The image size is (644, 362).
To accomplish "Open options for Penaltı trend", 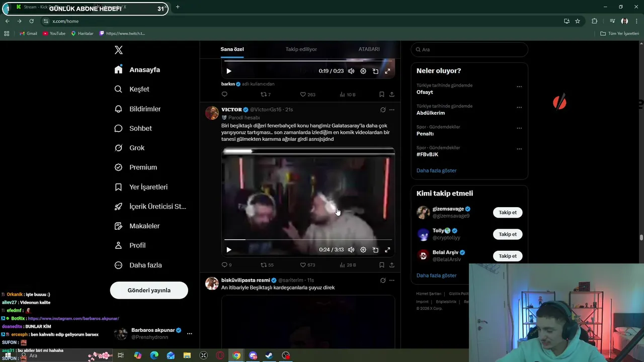I will tap(519, 128).
